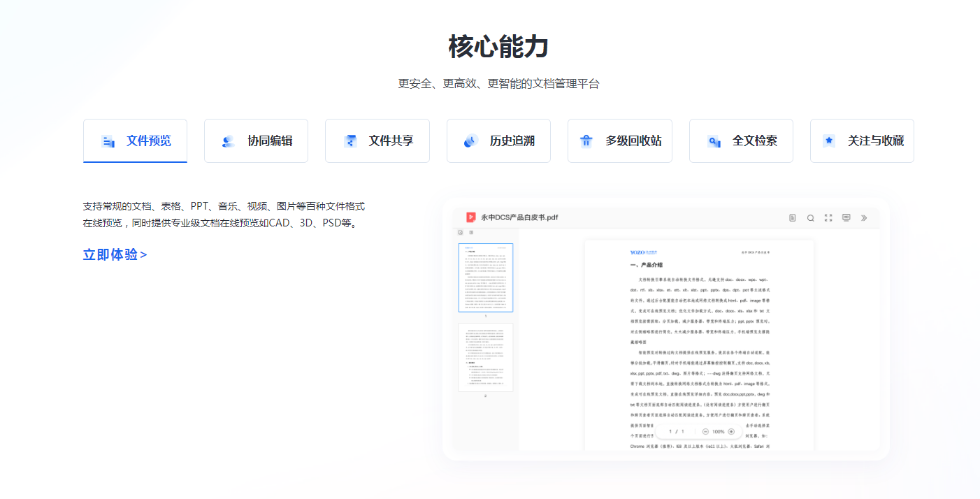The image size is (980, 499).
Task: Switch to the 历史追溯 tab
Action: pyautogui.click(x=498, y=140)
